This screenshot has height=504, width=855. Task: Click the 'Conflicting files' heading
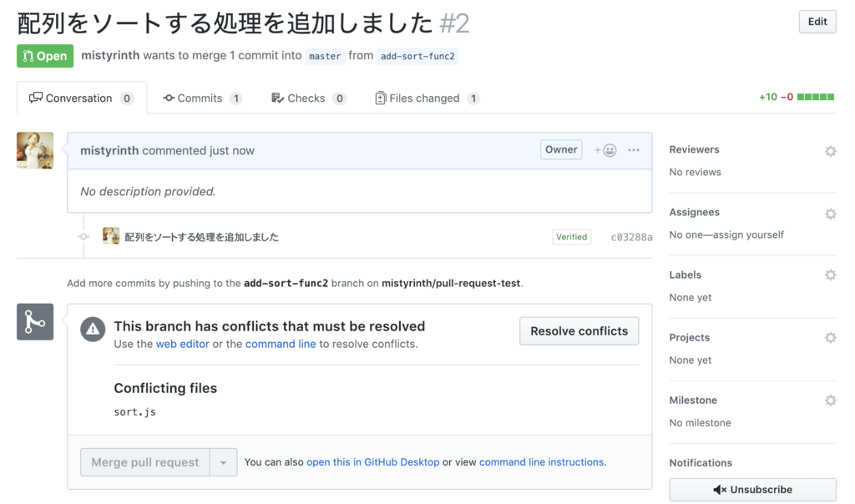point(165,388)
